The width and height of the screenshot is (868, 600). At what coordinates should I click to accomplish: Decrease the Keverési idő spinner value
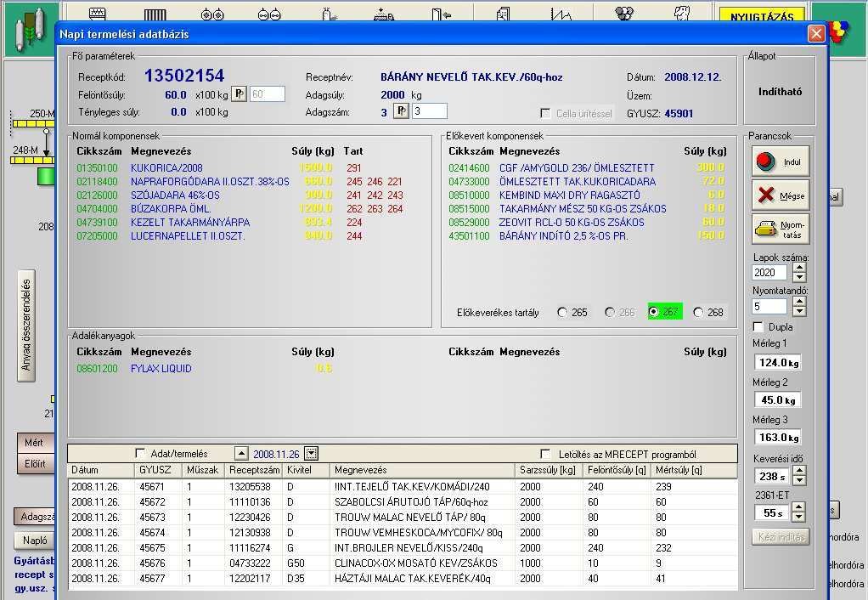798,481
